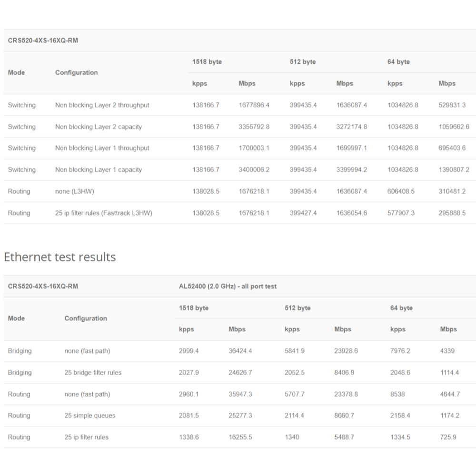This screenshot has height=476, width=476.
Task: Click 'none (fast path)' in the Bridging row
Action: click(87, 351)
